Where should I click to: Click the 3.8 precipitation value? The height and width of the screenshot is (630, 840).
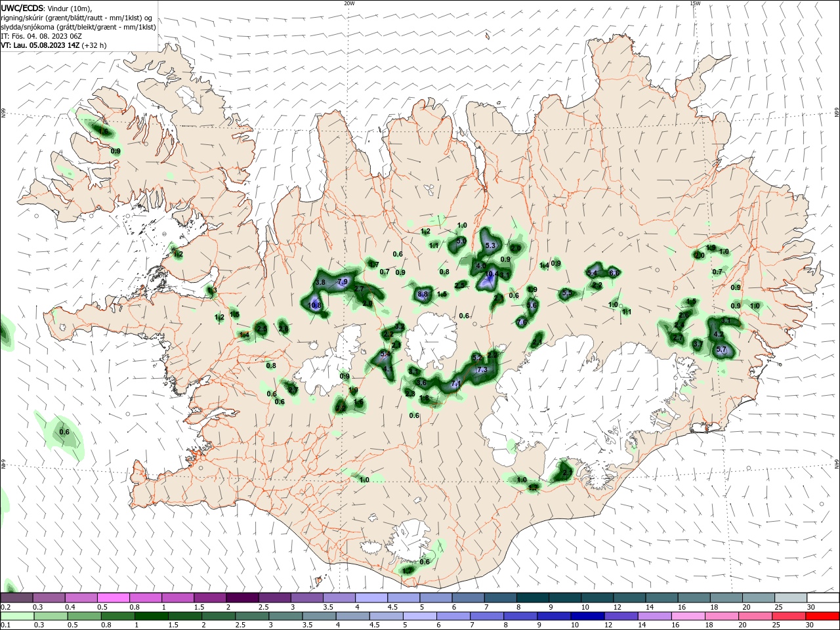[320, 282]
